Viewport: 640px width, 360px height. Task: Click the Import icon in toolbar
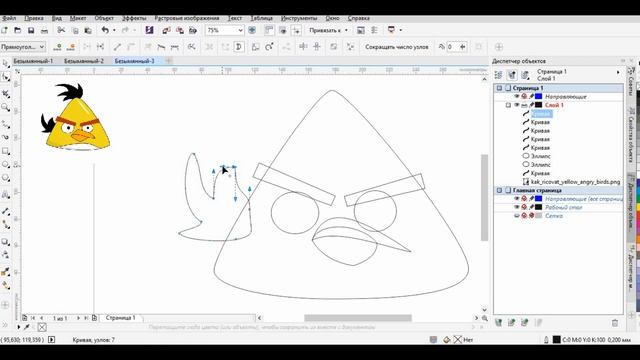(166, 30)
